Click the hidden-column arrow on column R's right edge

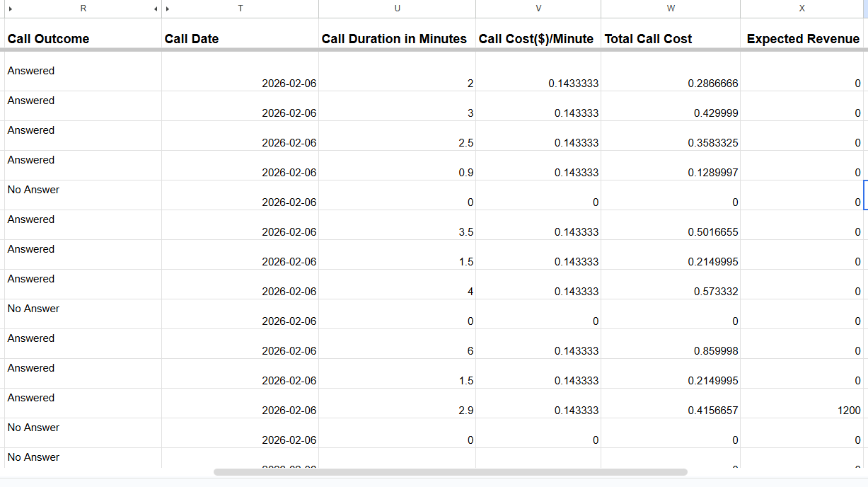point(156,8)
